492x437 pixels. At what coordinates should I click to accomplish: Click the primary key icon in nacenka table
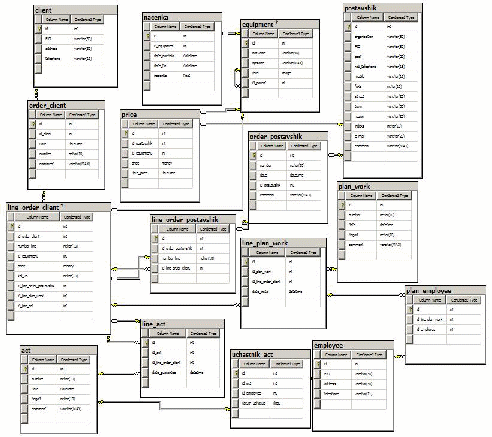148,36
